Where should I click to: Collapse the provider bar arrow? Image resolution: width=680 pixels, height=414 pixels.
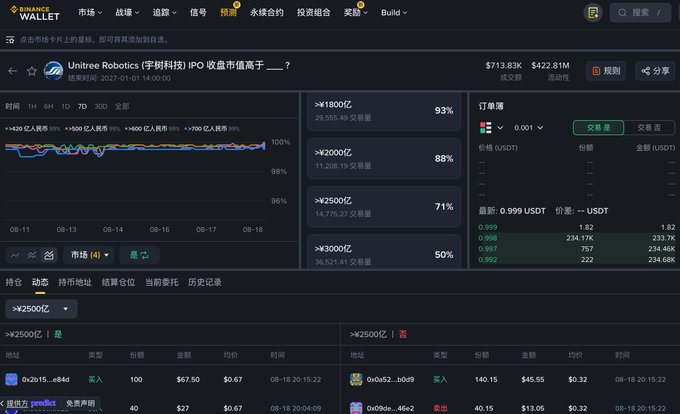[2, 404]
